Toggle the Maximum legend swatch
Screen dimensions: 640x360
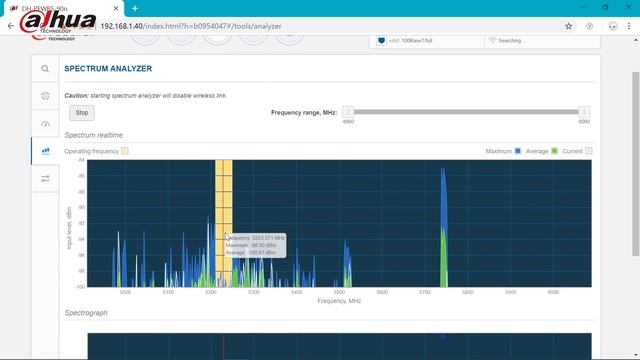coord(518,151)
